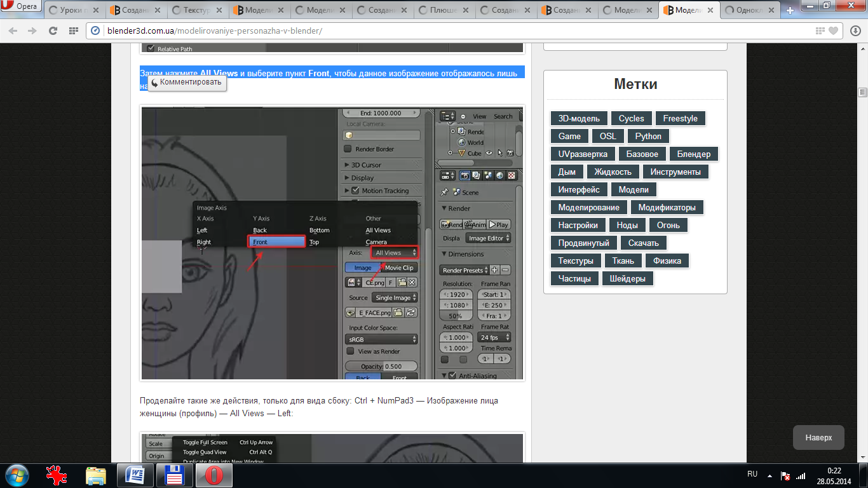Click the network signal tray icon
Viewport: 868px width, 488px height.
(801, 475)
